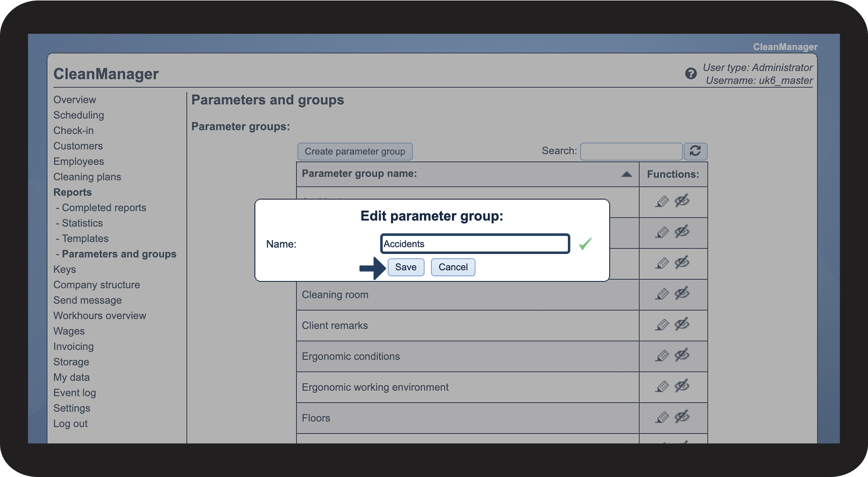Click the help question mark icon

pos(691,74)
